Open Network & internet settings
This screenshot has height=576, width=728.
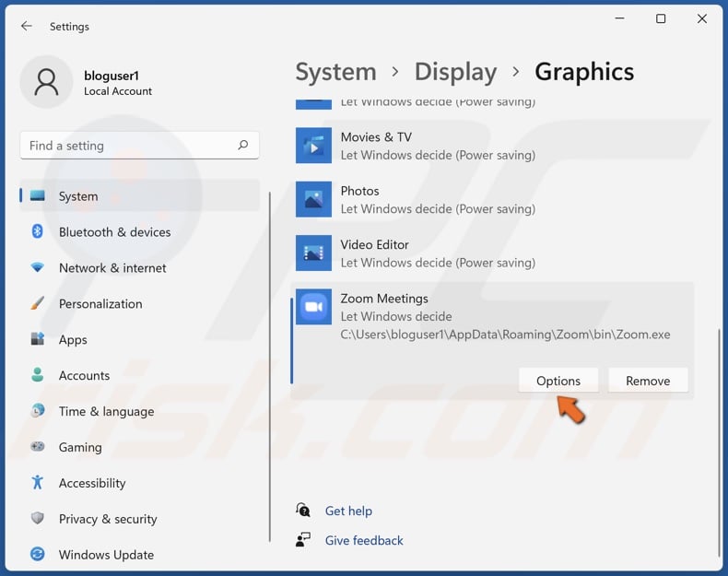point(140,268)
